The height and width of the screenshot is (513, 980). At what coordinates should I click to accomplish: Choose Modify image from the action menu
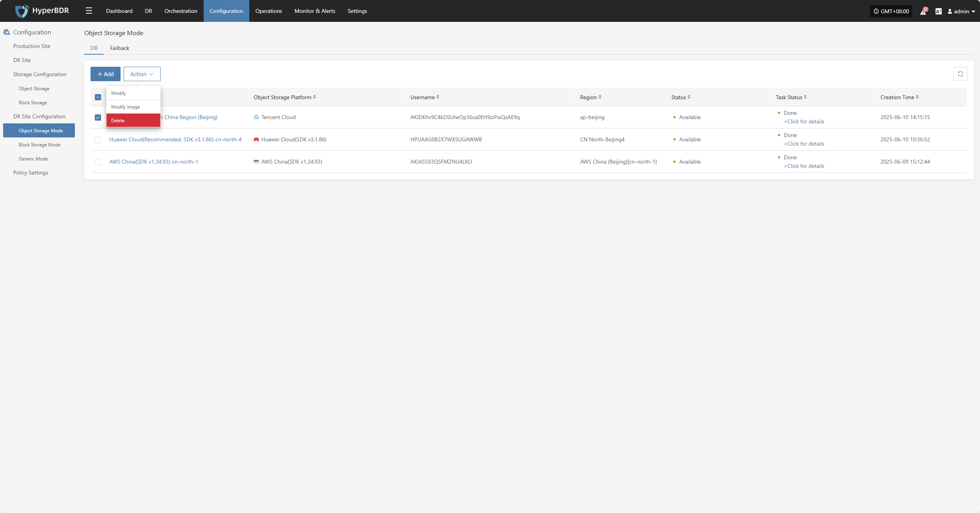[133, 107]
